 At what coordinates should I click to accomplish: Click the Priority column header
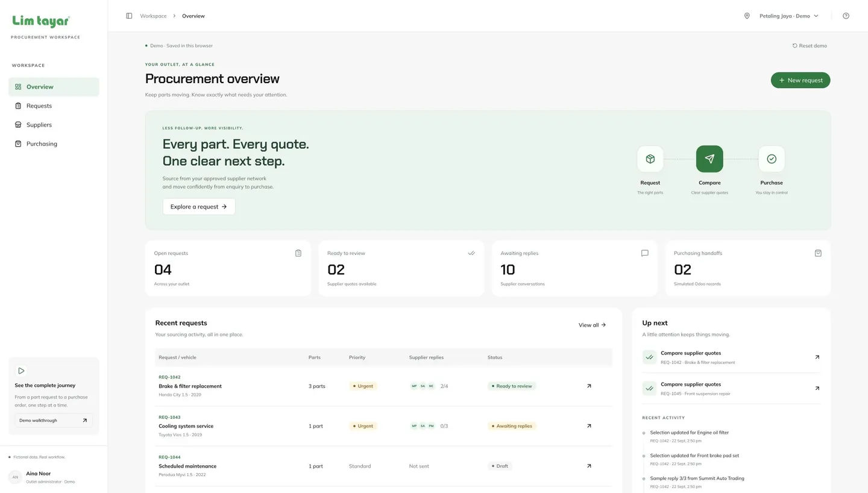(x=357, y=357)
